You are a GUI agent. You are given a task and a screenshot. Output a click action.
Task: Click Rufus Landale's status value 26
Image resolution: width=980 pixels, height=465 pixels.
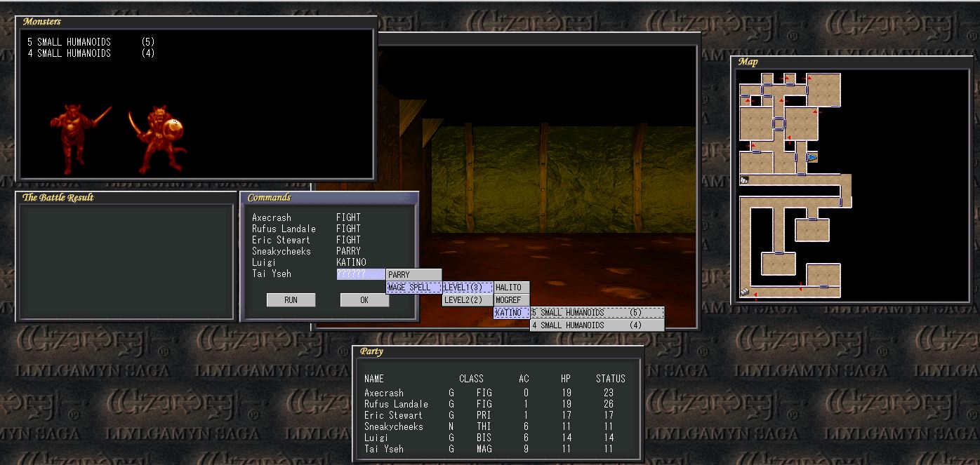608,404
